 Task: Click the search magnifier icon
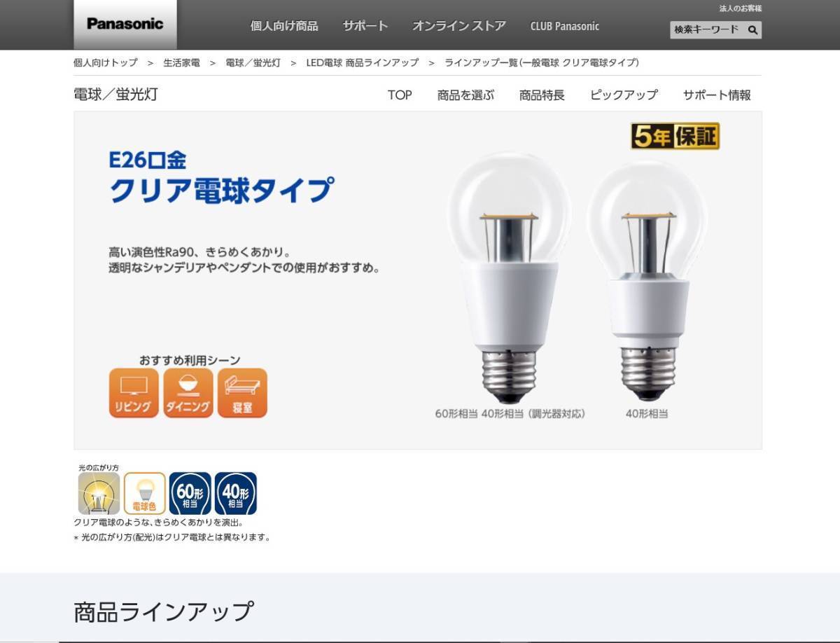[752, 30]
